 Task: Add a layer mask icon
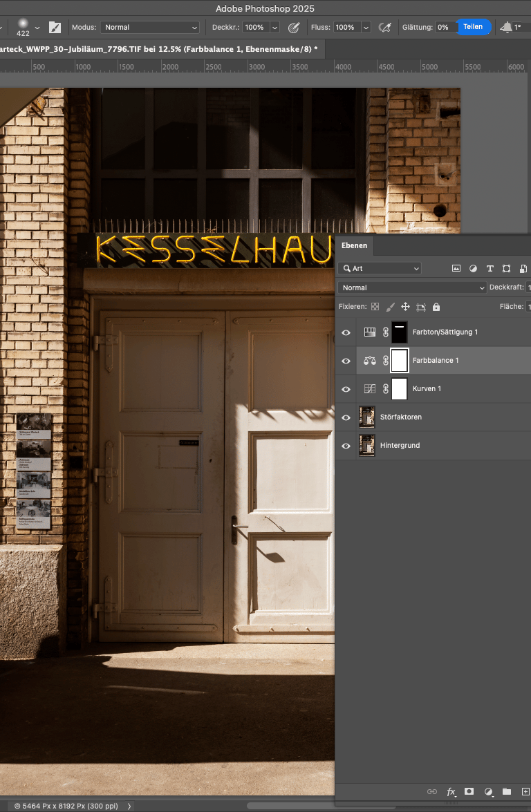click(x=469, y=791)
